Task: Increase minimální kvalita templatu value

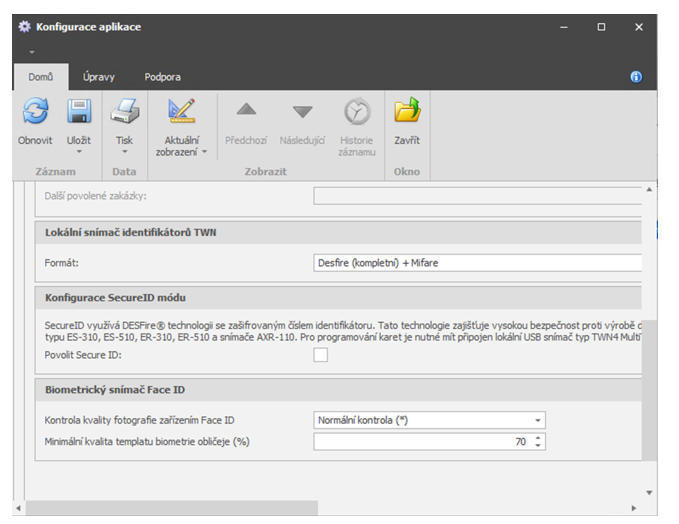Action: (x=539, y=437)
